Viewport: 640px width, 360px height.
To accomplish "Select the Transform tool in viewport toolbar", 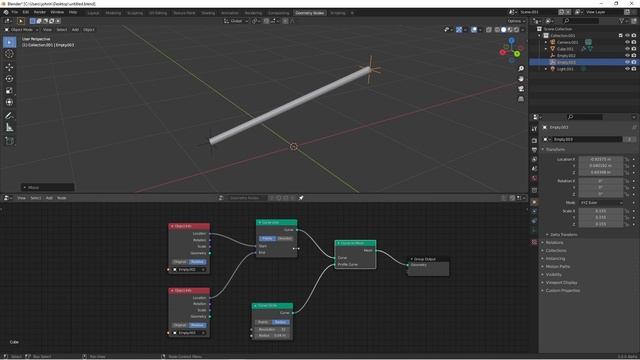I will click(x=9, y=102).
